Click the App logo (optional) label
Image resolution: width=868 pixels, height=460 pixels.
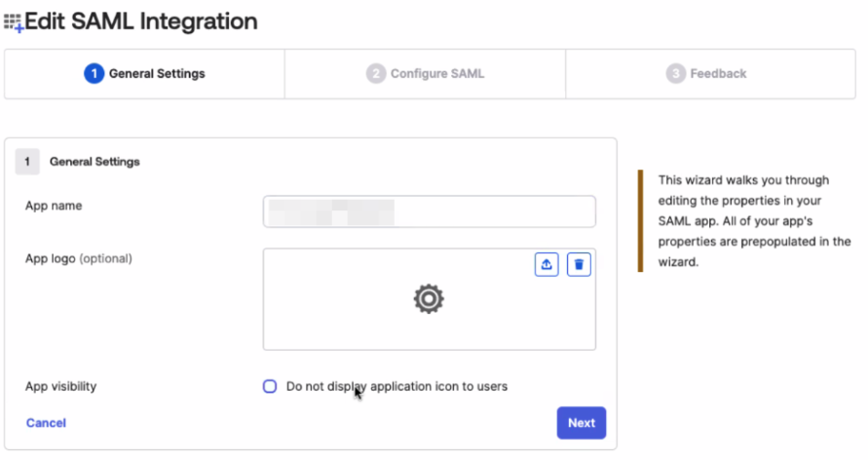coord(79,258)
